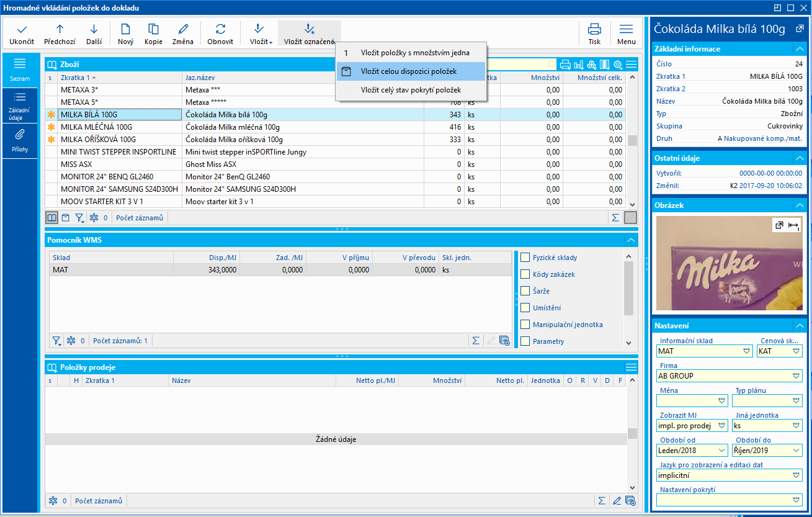Check the Umístění checkbox
Screen dimensions: 812x517
(x=525, y=308)
